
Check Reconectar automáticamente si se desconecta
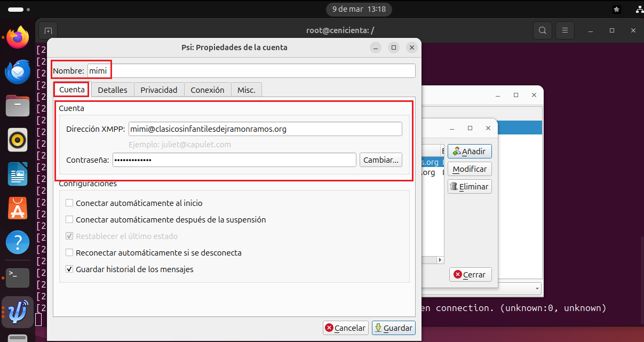coord(69,252)
